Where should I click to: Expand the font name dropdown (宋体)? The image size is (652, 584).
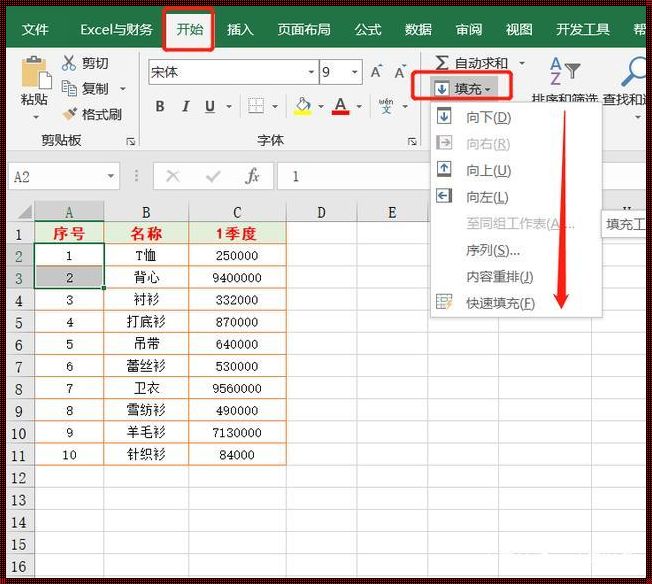click(x=311, y=72)
